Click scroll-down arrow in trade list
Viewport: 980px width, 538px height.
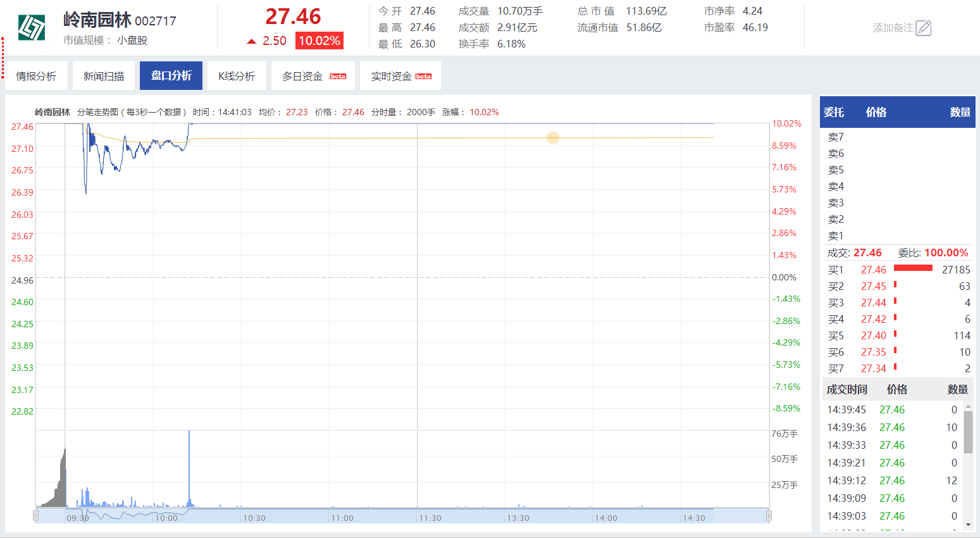(968, 524)
